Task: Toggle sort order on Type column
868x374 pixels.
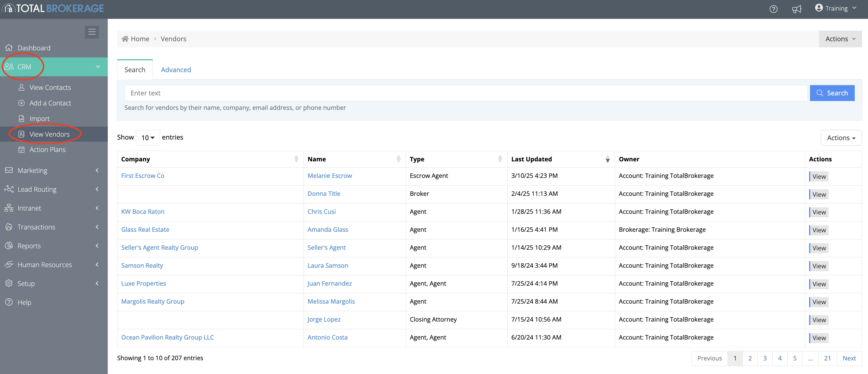Action: pyautogui.click(x=500, y=159)
